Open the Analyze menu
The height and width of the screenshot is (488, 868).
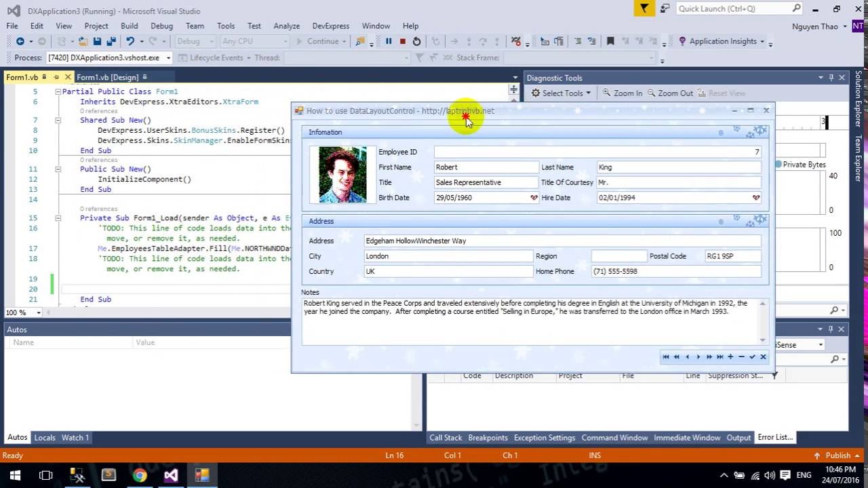pyautogui.click(x=286, y=26)
